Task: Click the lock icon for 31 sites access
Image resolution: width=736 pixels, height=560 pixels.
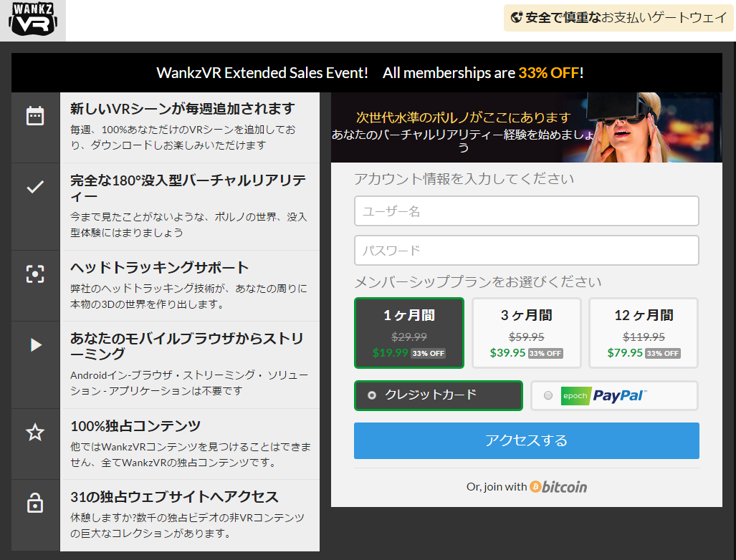Action: [x=35, y=503]
